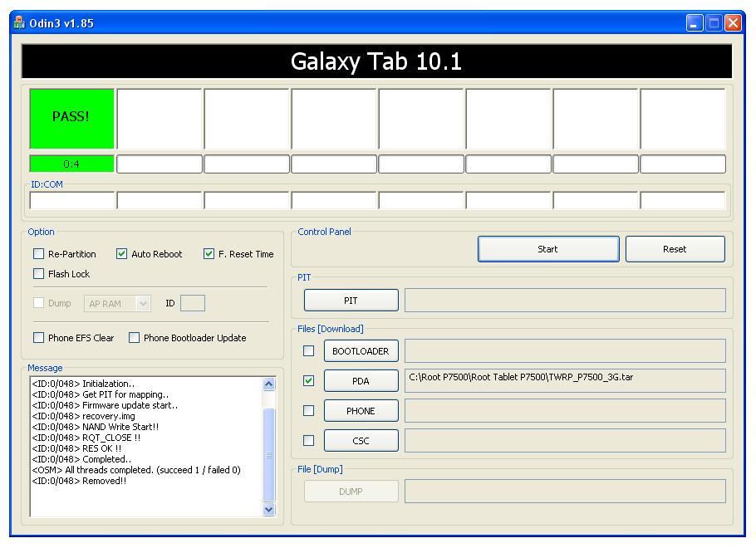Click the PDA file button

tap(361, 381)
